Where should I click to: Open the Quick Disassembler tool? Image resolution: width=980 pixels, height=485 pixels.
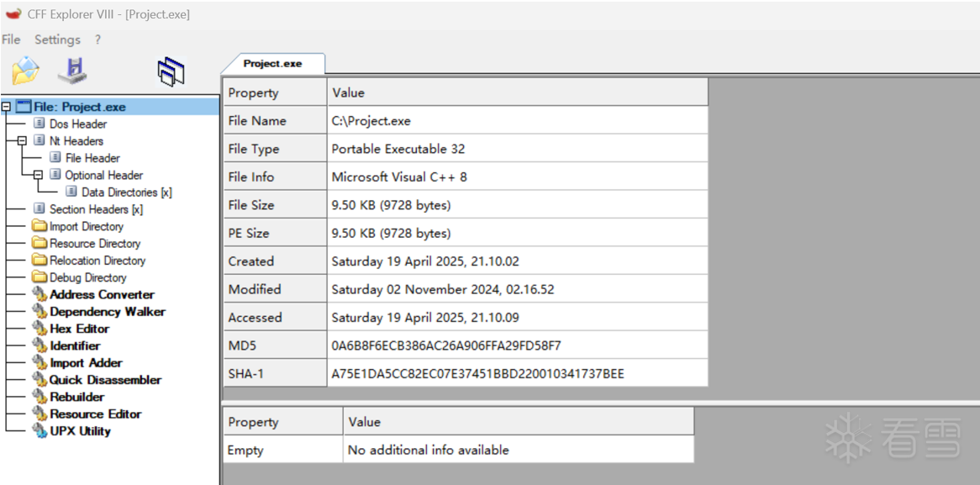click(x=105, y=380)
